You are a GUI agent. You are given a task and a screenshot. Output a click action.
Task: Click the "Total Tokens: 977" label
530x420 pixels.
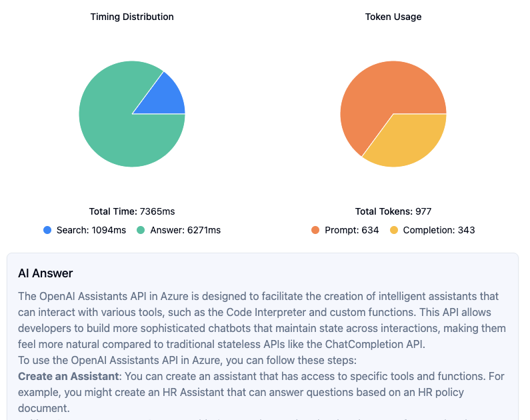click(393, 211)
